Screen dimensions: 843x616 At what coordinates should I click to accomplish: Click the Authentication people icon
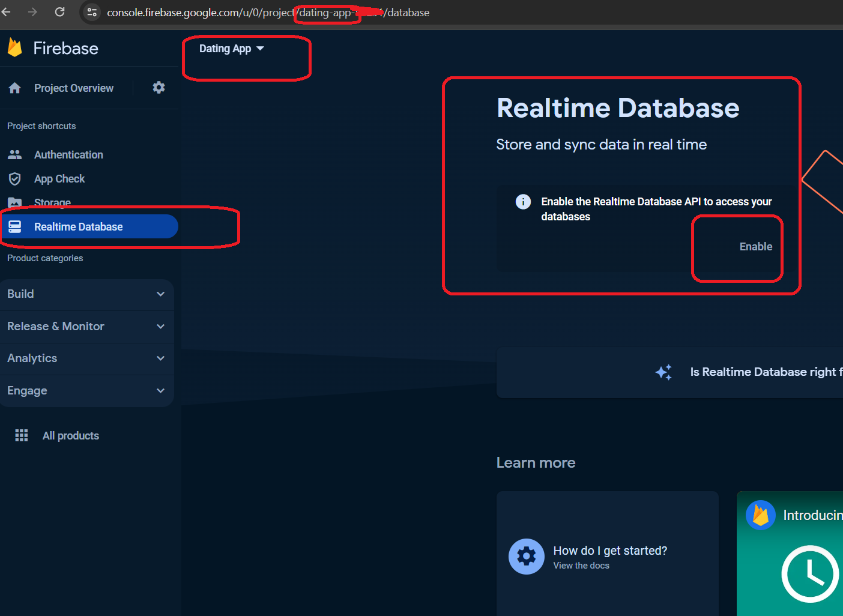point(15,155)
